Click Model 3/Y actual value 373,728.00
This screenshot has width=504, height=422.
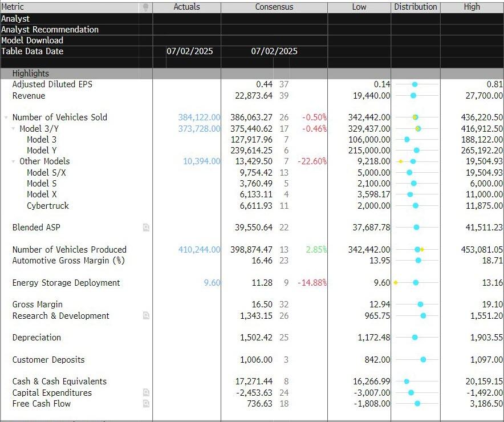pos(200,128)
